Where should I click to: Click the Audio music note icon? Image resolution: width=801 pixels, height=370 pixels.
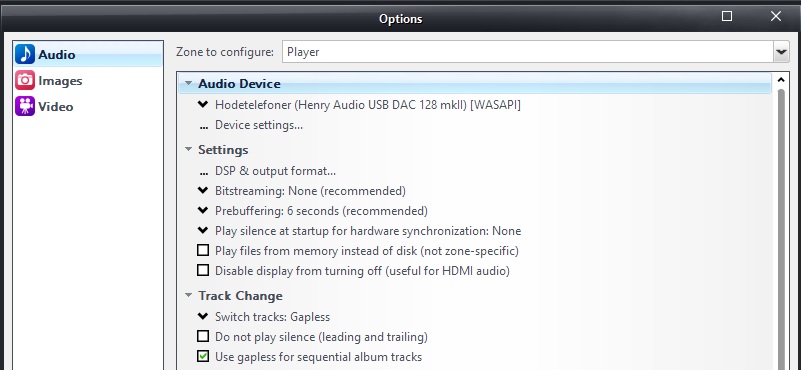click(x=25, y=54)
